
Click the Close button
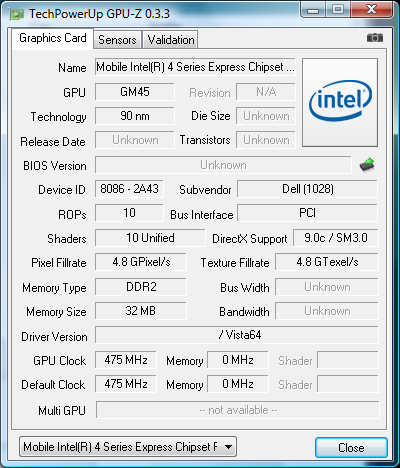(351, 447)
